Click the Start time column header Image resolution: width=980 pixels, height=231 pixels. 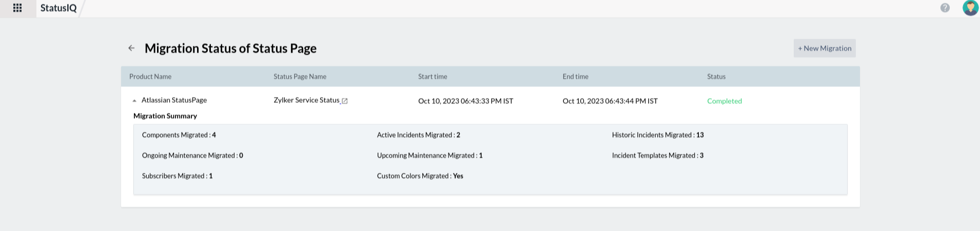[x=433, y=77]
